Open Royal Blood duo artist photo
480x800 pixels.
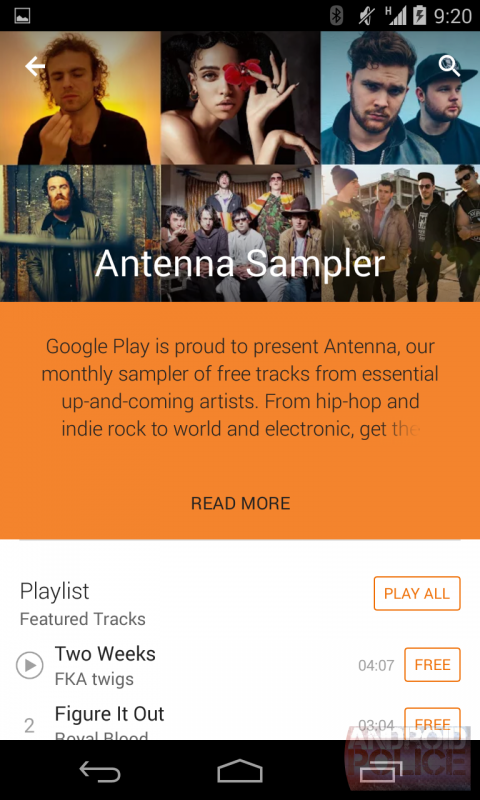tap(400, 97)
